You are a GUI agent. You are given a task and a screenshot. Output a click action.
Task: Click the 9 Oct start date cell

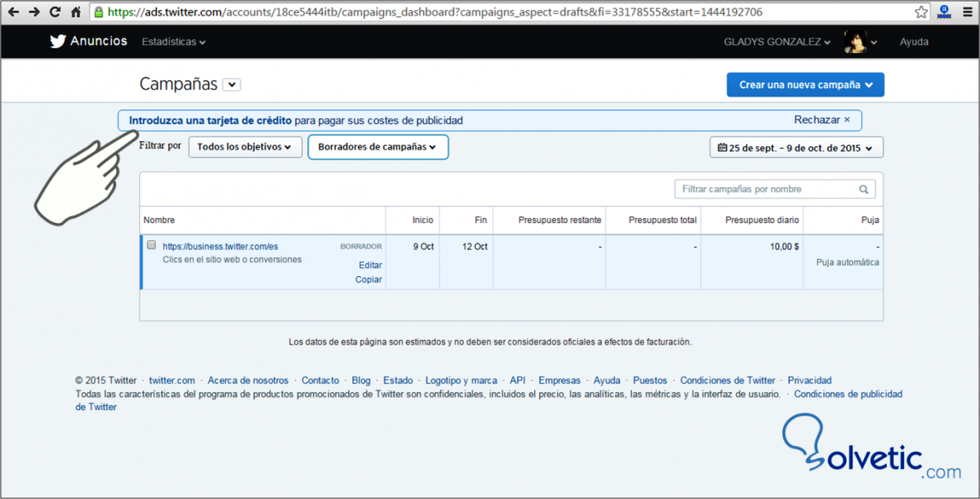(x=422, y=246)
